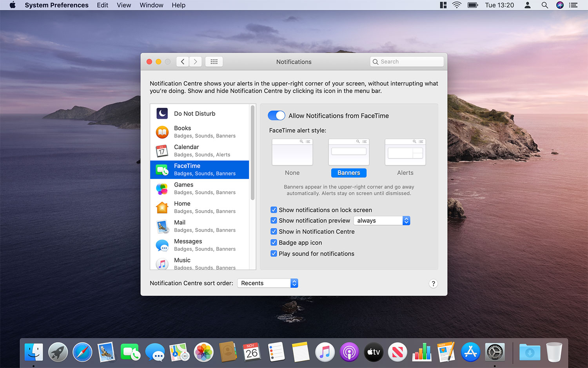The width and height of the screenshot is (588, 368).
Task: Launch App Store from the Dock
Action: click(470, 352)
